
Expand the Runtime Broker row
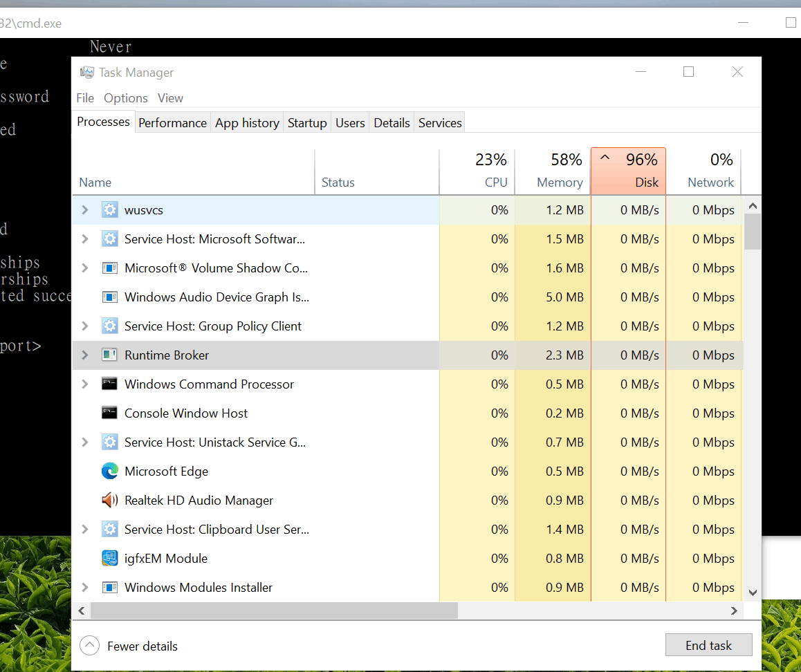[x=85, y=355]
